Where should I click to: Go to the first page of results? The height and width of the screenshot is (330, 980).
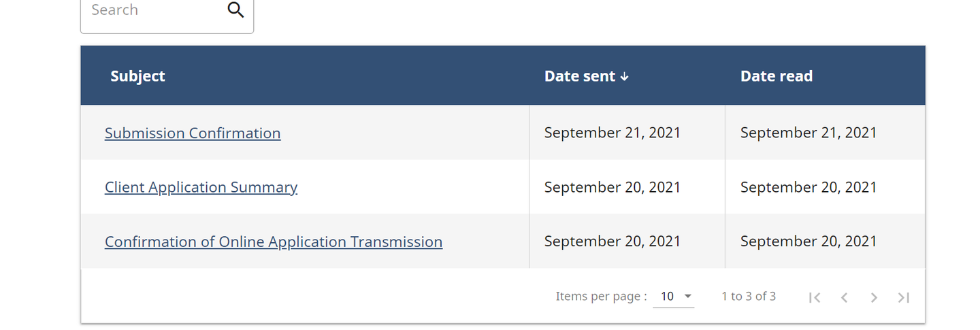815,297
